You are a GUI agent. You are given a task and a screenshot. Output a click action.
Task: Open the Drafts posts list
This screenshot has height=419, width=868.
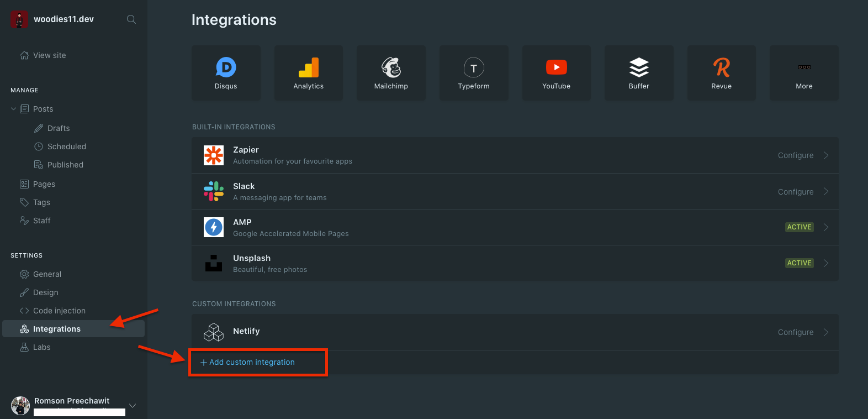[x=59, y=128]
